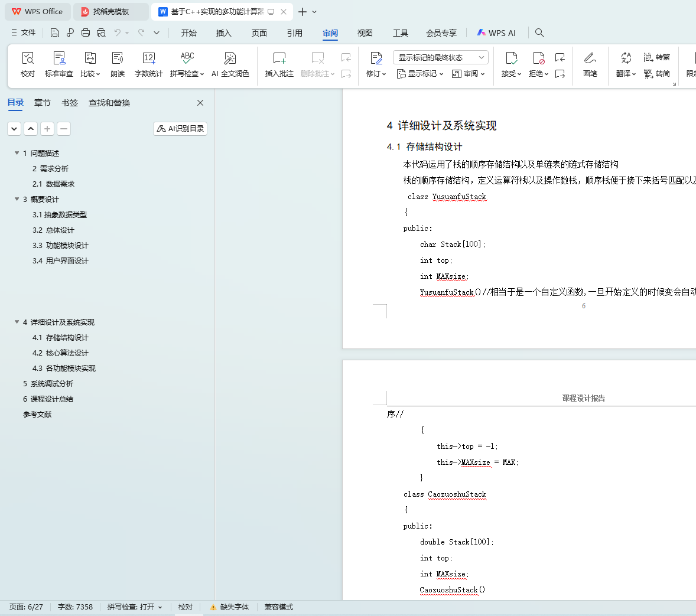This screenshot has width=696, height=616.
Task: Open the 文件 menu
Action: click(23, 32)
